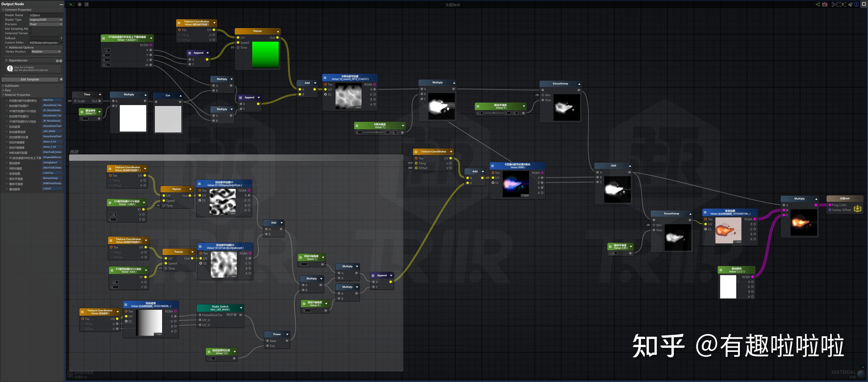This screenshot has height=382, width=868.
Task: Take a node graph screenshot with camera icon
Action: [x=825, y=4]
